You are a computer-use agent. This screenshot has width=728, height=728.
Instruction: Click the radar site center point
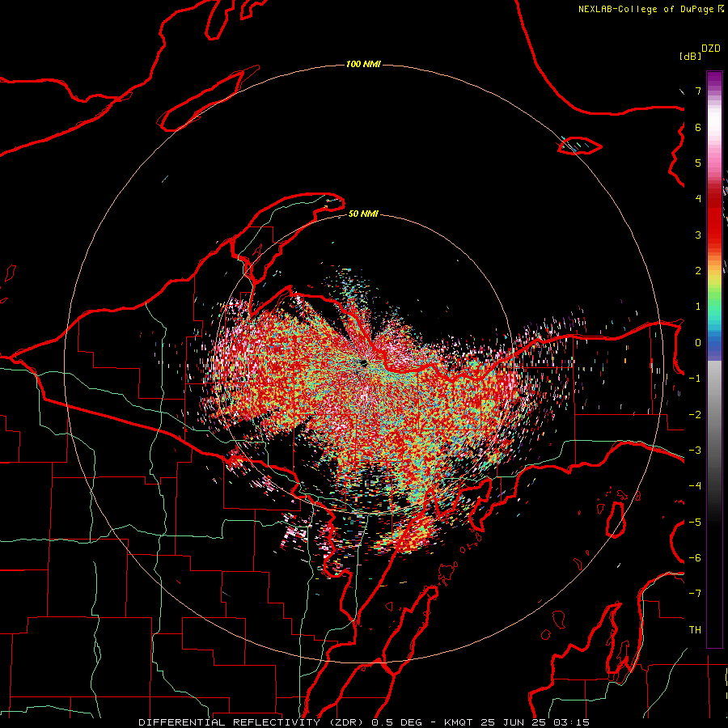click(x=363, y=363)
